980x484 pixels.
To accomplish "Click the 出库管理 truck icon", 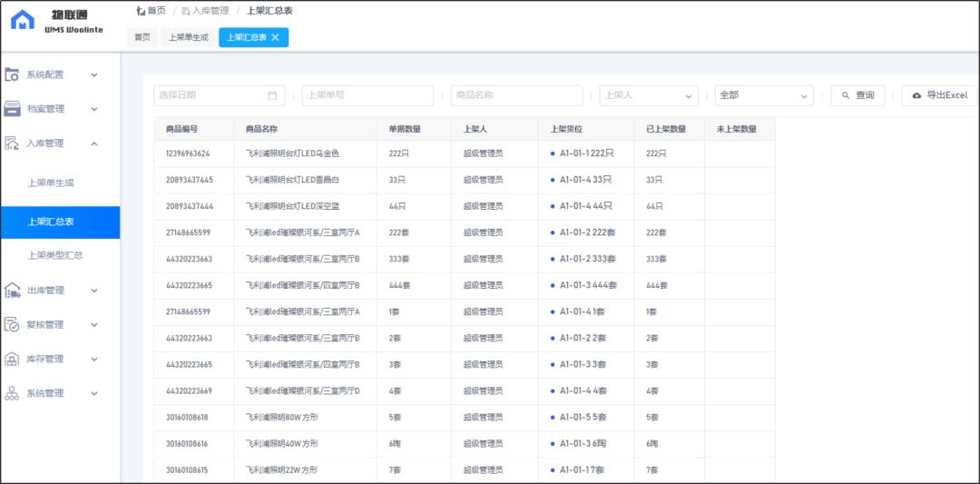I will (13, 291).
